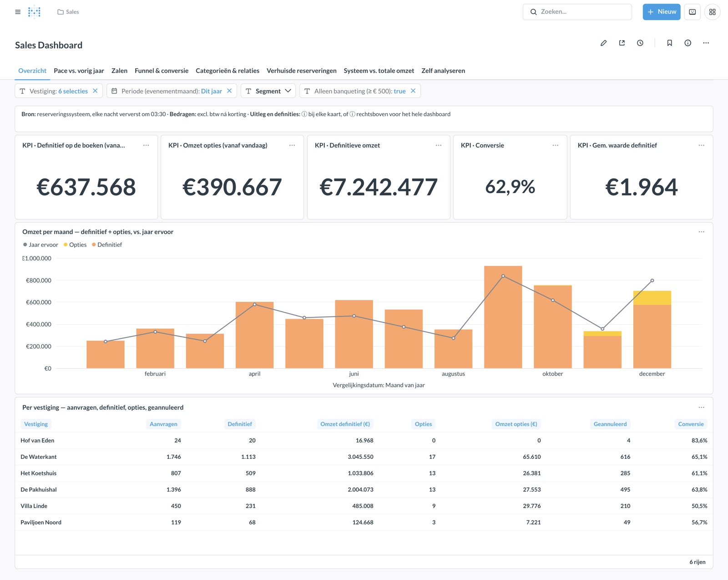Sort by the Conversie table column header
Screen dimensions: 728x580
click(691, 424)
